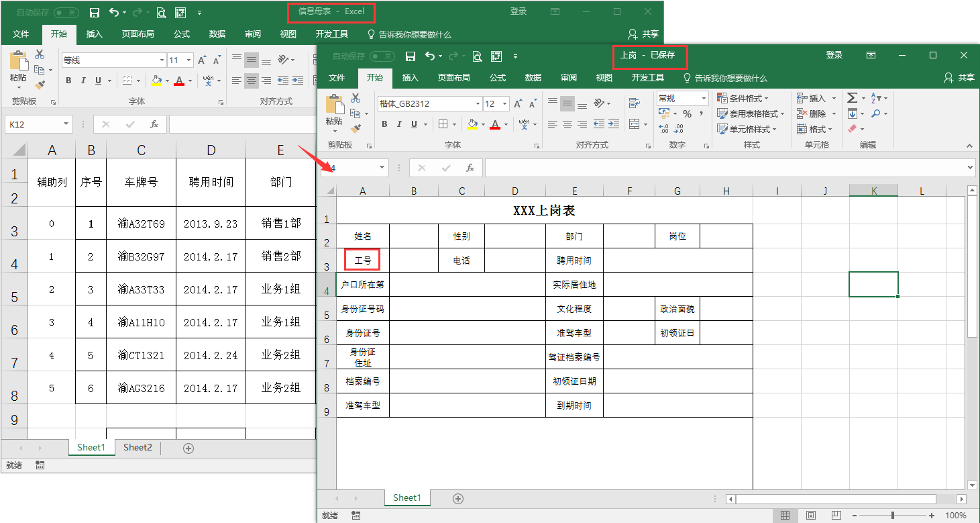
Task: Open the 页面布局 tab in 上岗 window
Action: pyautogui.click(x=454, y=78)
